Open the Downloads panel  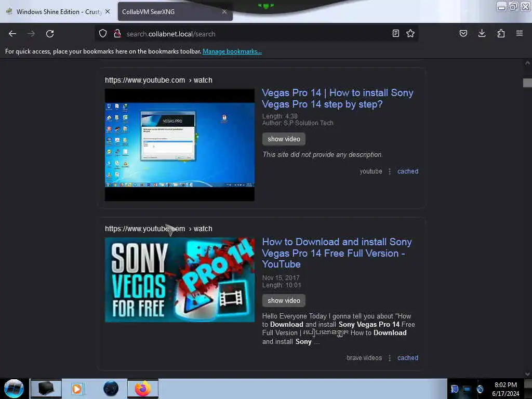point(482,34)
